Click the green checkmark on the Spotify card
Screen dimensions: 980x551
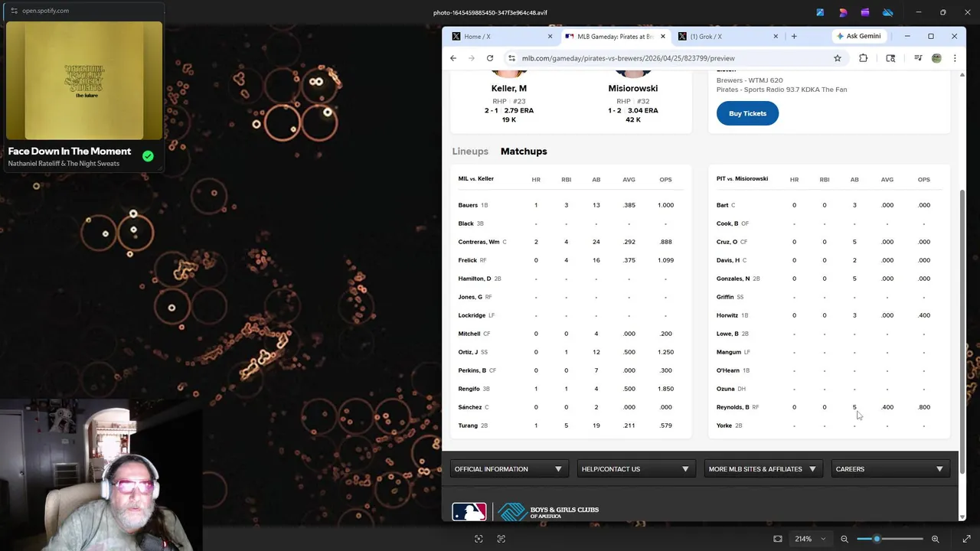(148, 156)
